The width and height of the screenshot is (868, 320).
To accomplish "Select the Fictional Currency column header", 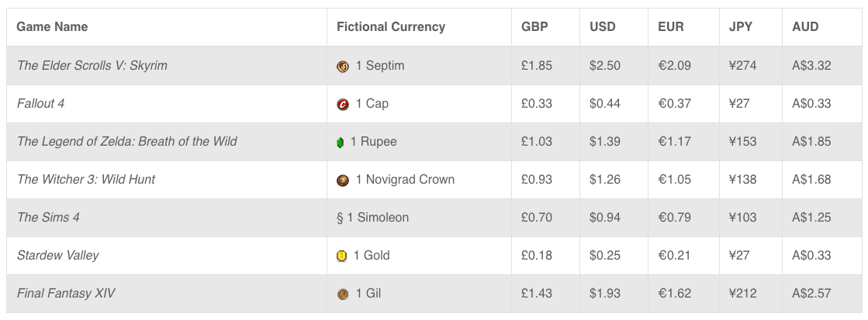I will pos(391,26).
